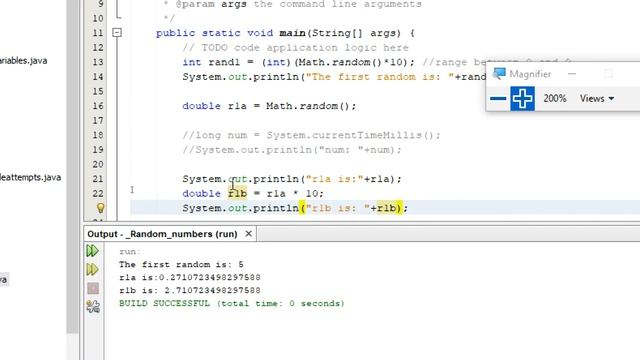Click the 'public static void main' declaration line
The image size is (640, 360).
click(285, 33)
